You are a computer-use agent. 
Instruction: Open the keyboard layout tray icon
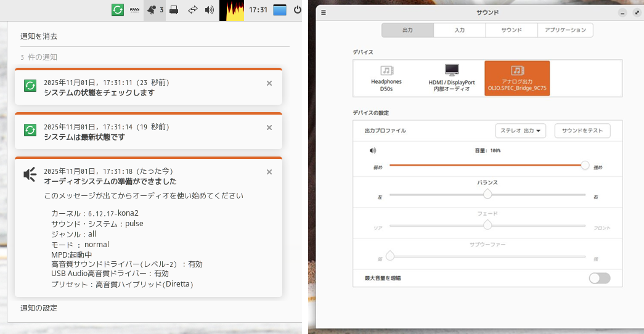135,10
